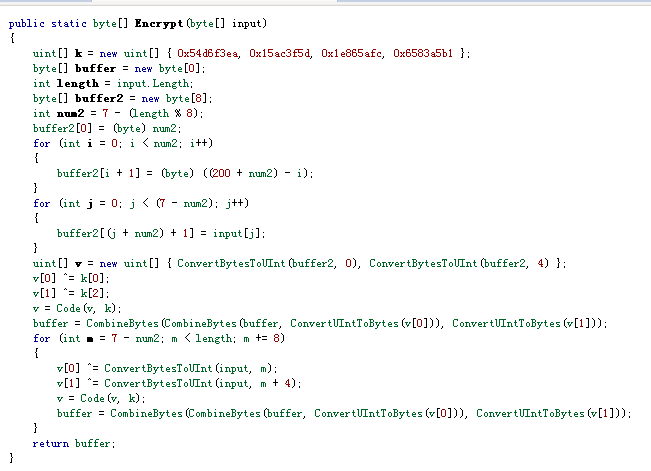Follow ConvertBytesToUInt(buffer2, 4) link
The height and width of the screenshot is (471, 651).
tap(459, 263)
